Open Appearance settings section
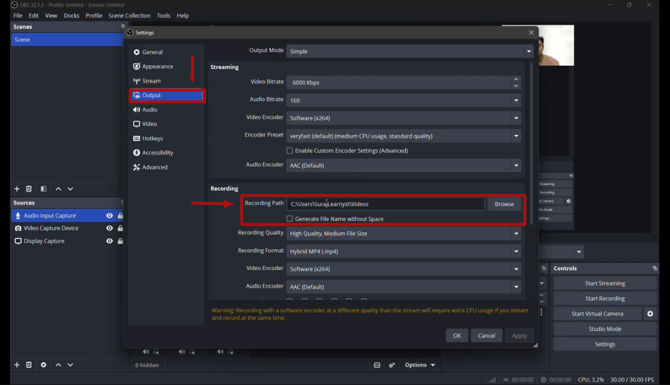Screen dimensions: 670x385 (153, 67)
